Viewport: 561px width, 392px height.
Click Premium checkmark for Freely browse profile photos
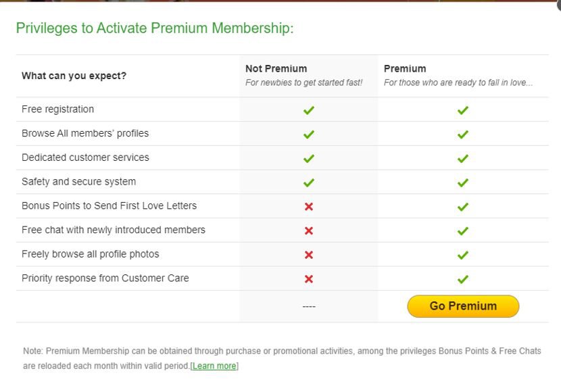pyautogui.click(x=463, y=255)
